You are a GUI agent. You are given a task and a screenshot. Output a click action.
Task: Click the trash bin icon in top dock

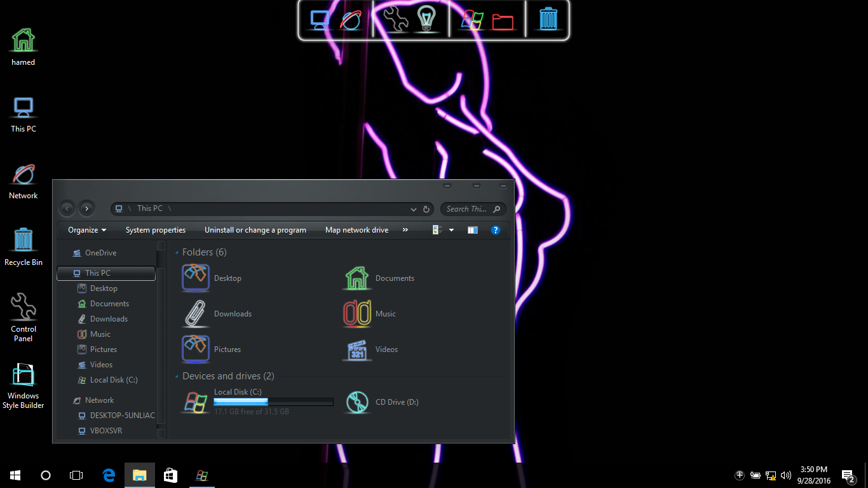(x=548, y=19)
